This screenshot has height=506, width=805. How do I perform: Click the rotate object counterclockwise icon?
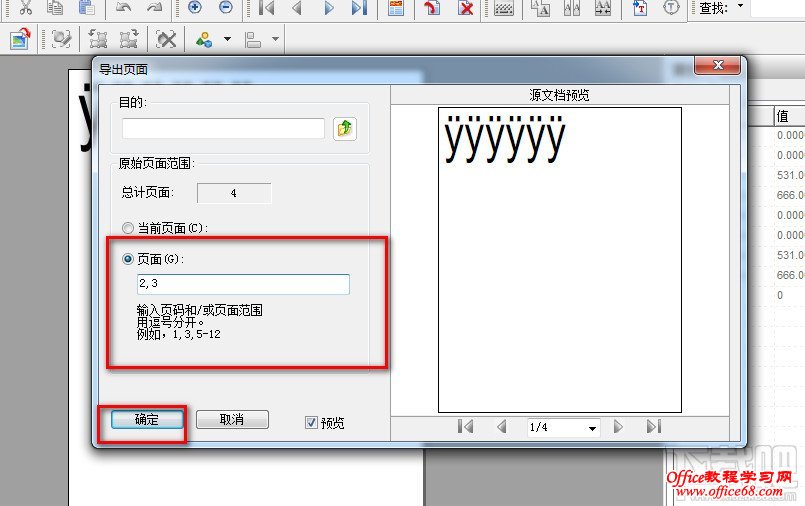click(x=98, y=39)
